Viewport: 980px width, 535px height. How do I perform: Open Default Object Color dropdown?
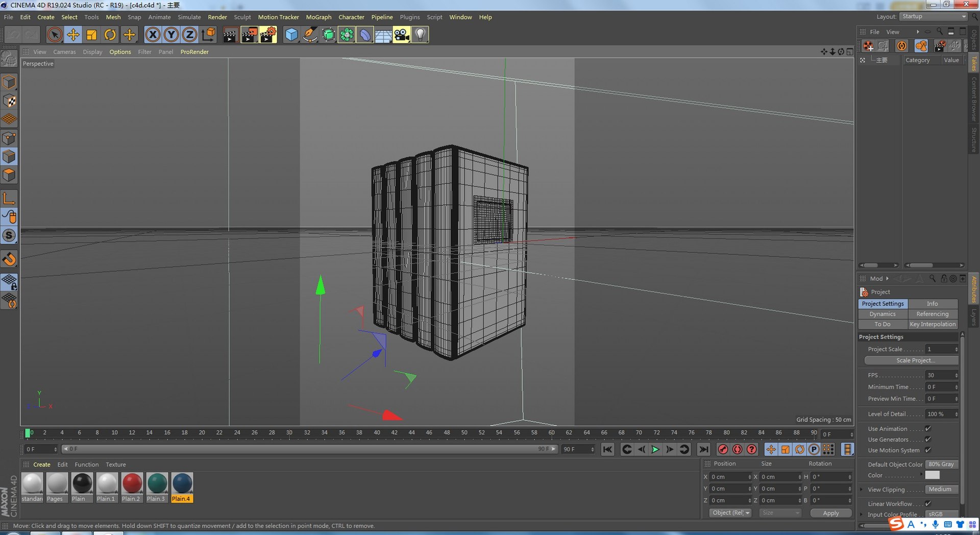coord(942,465)
